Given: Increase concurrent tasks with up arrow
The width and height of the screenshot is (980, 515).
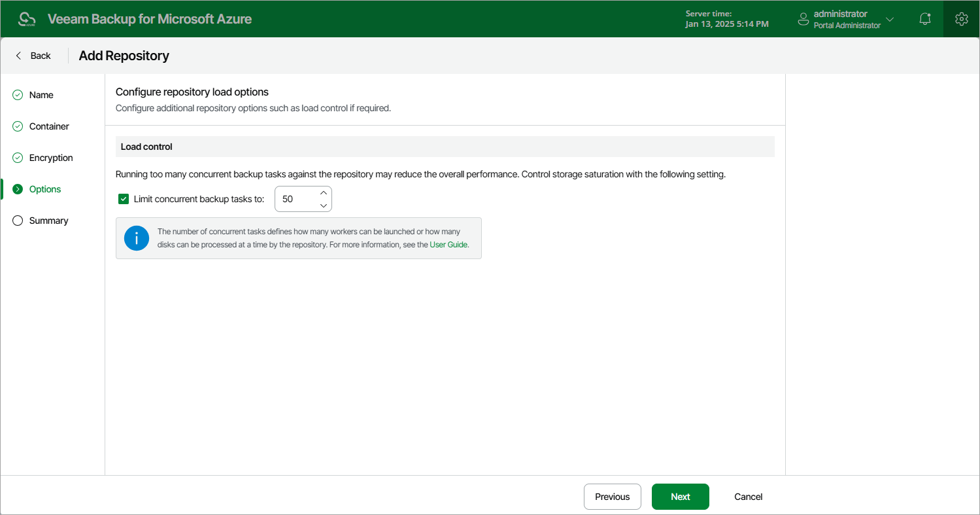Looking at the screenshot, I should tap(323, 193).
